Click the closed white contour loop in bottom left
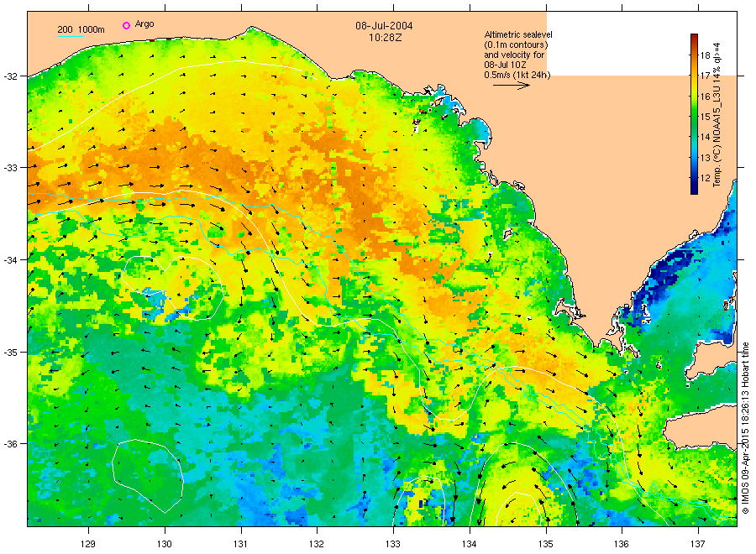756x554 pixels. [x=147, y=473]
